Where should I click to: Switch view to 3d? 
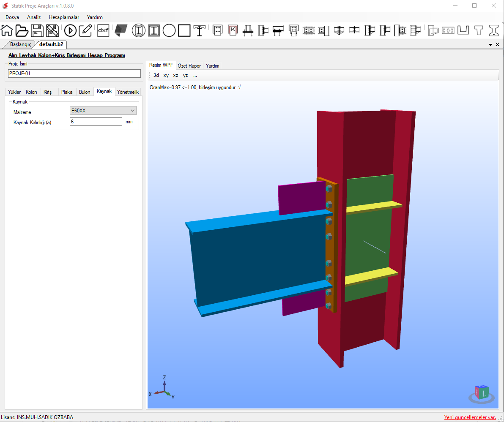(x=156, y=75)
